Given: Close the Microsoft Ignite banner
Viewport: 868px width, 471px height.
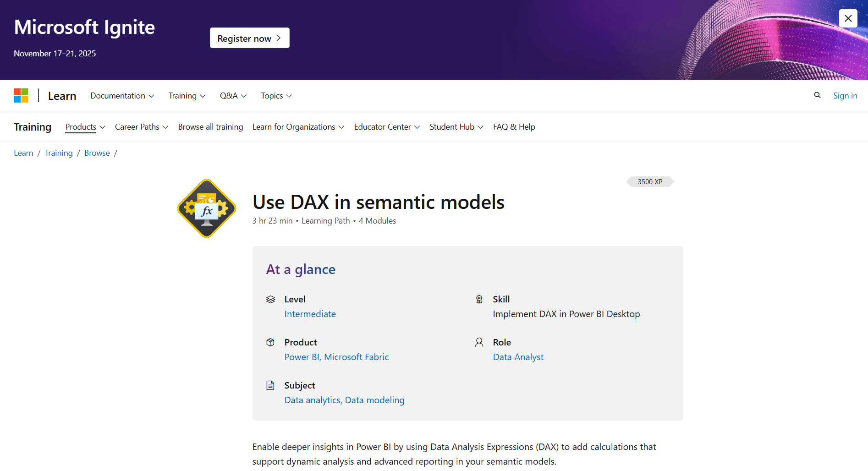Looking at the screenshot, I should coord(848,18).
